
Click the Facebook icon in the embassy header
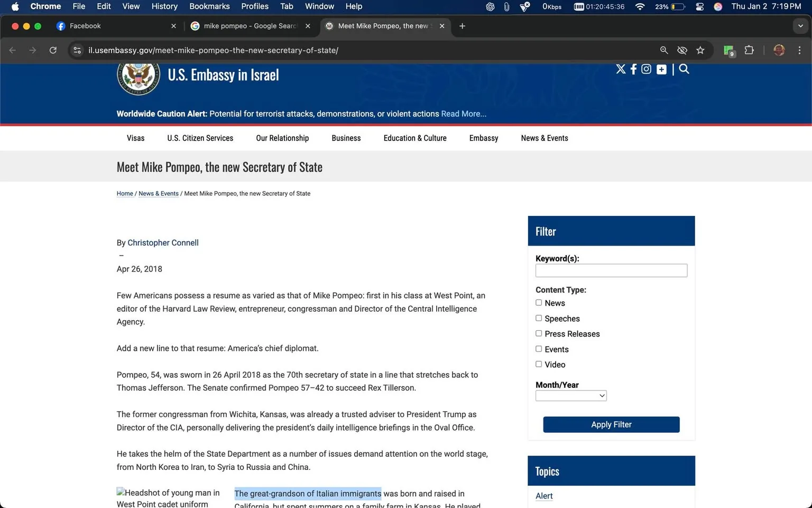click(633, 69)
